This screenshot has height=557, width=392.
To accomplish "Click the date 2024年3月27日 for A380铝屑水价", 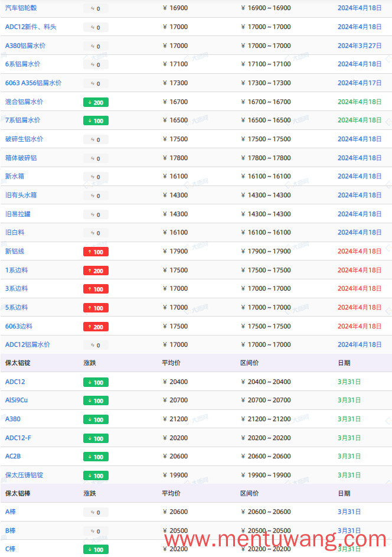I will point(360,45).
